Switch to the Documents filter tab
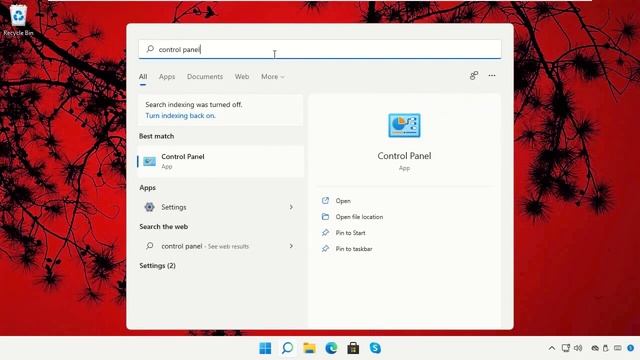The width and height of the screenshot is (640, 360). [x=205, y=76]
